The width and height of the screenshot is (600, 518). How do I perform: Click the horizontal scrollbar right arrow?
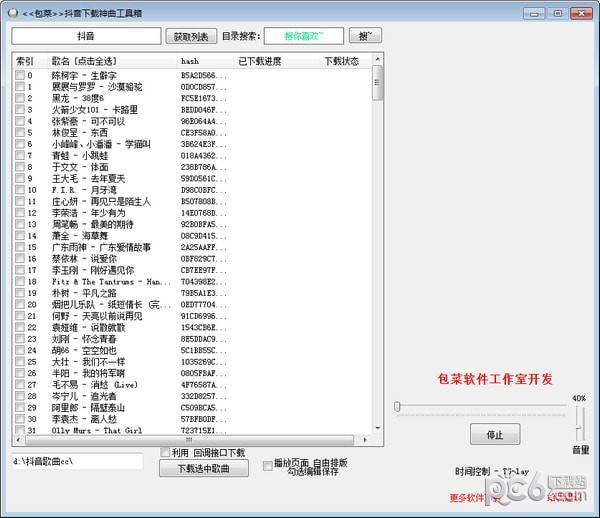pyautogui.click(x=365, y=440)
